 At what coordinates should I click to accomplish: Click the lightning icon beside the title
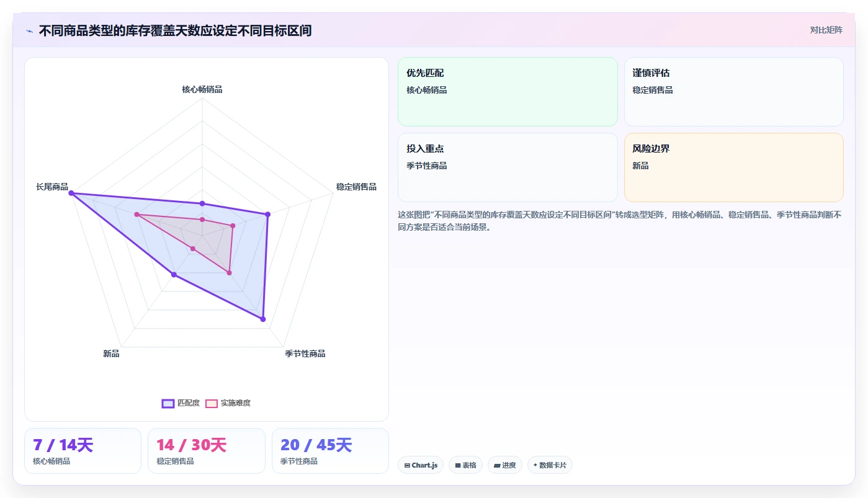tap(29, 31)
